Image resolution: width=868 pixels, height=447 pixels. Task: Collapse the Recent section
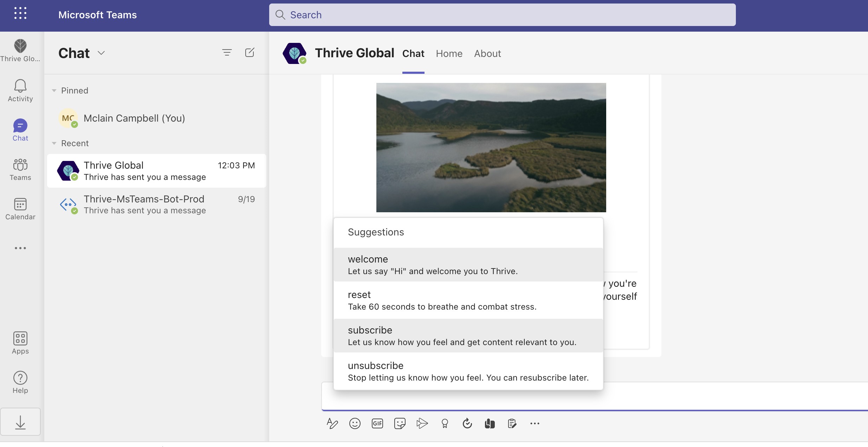54,143
